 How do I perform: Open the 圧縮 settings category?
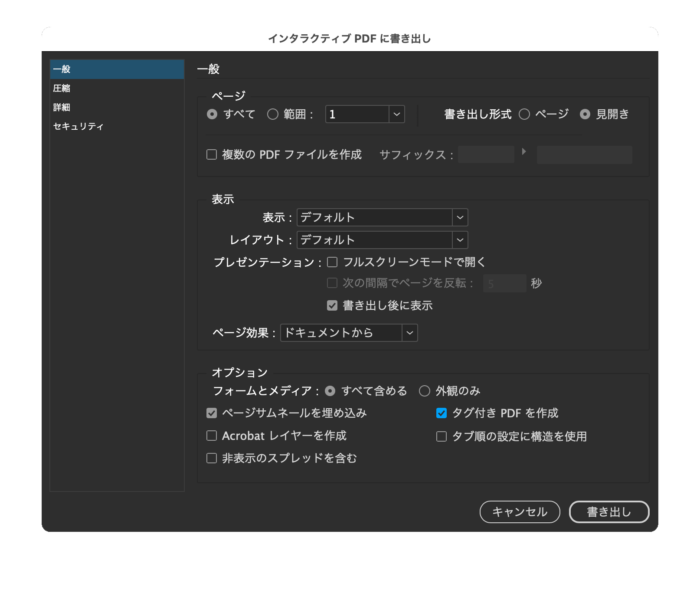pos(117,88)
